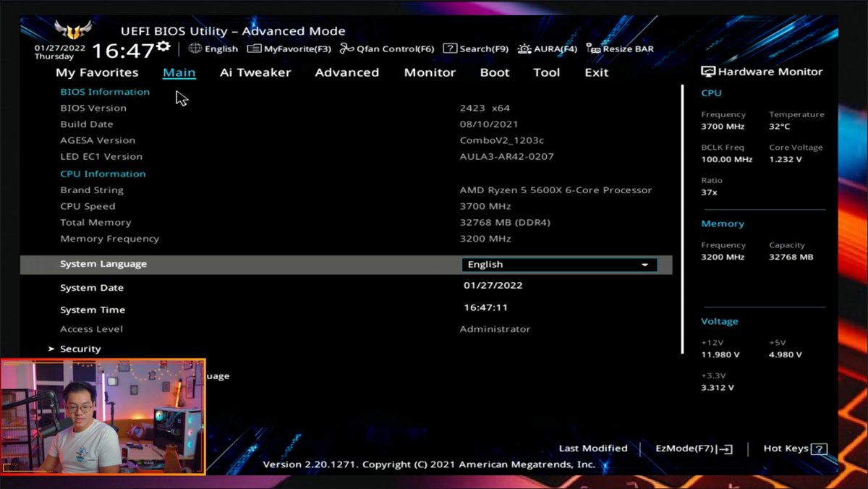The width and height of the screenshot is (868, 489).
Task: Open the Exit tab
Action: point(597,72)
